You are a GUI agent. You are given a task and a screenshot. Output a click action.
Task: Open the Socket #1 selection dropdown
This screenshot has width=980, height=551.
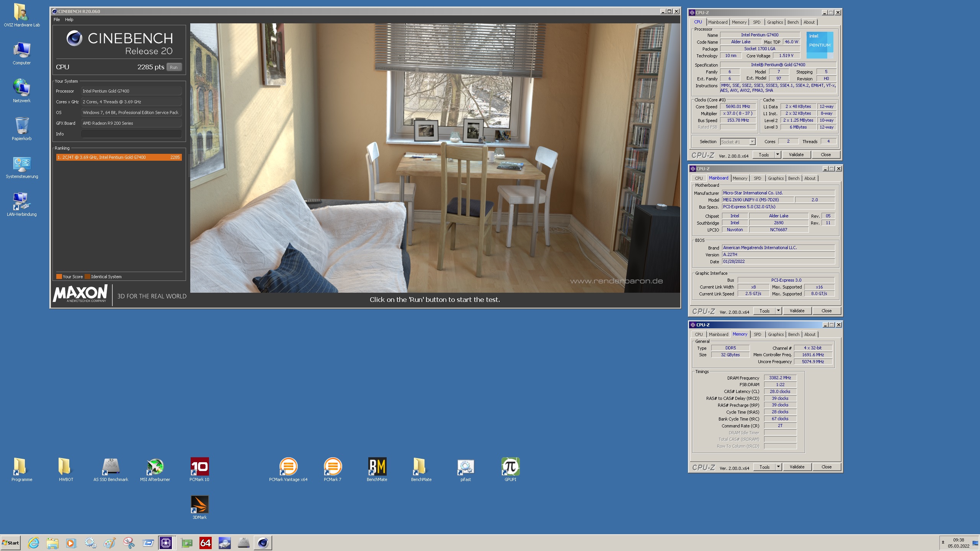click(738, 142)
